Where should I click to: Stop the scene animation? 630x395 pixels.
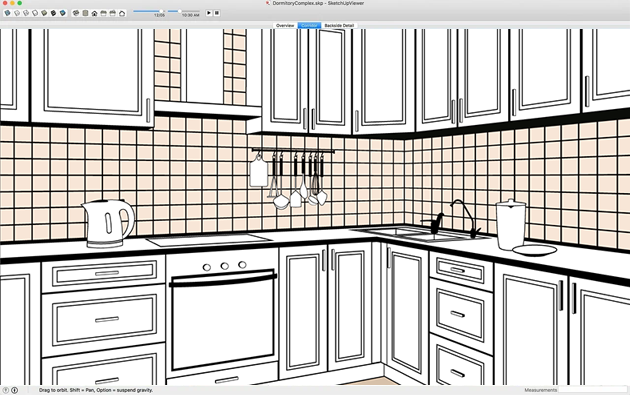click(x=217, y=13)
